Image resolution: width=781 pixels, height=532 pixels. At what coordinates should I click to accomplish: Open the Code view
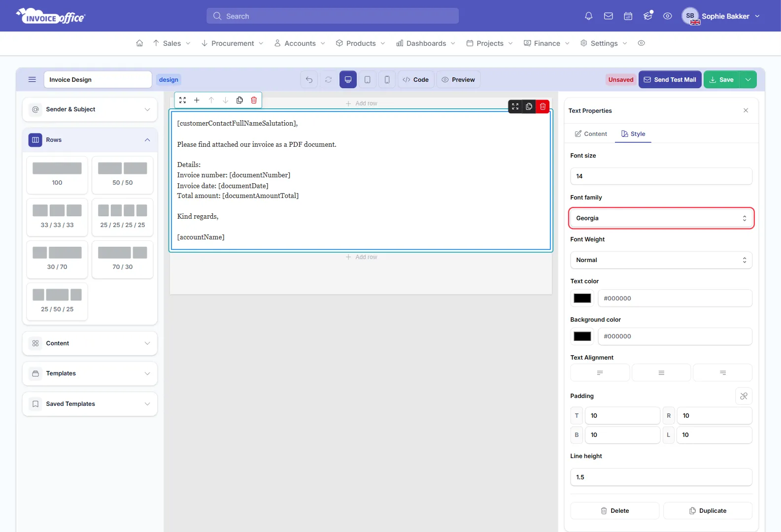tap(416, 80)
